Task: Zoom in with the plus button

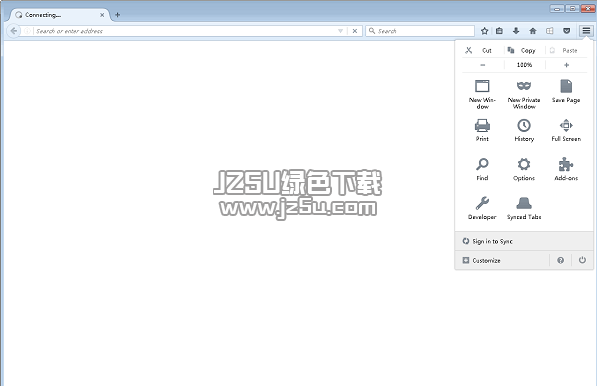Action: click(x=566, y=65)
